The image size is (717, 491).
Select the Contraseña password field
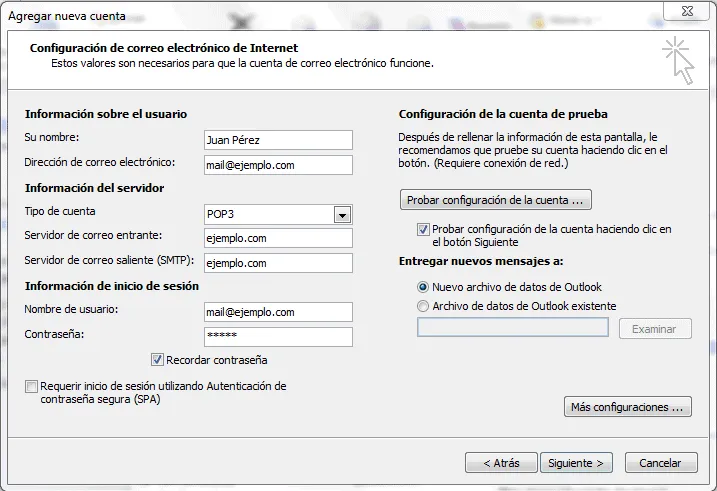pos(277,337)
